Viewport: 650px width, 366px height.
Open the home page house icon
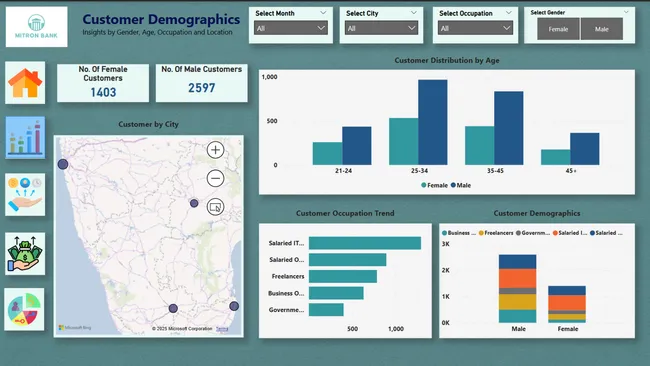pyautogui.click(x=25, y=83)
